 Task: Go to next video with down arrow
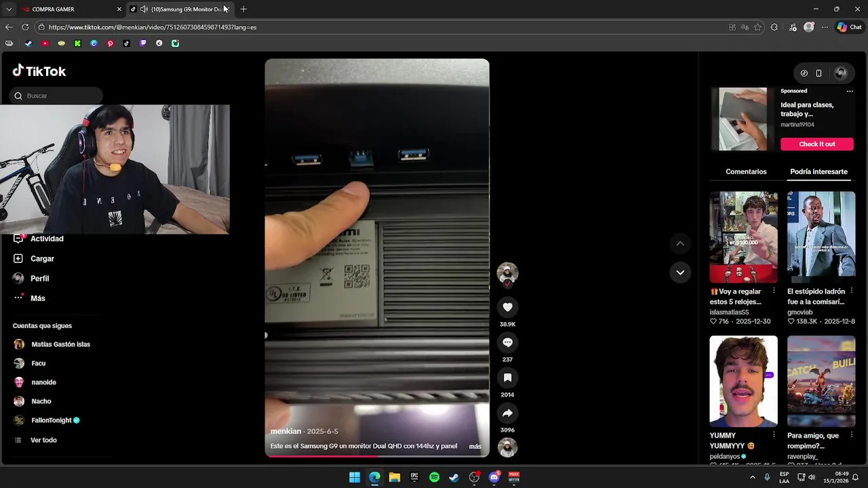coord(680,272)
